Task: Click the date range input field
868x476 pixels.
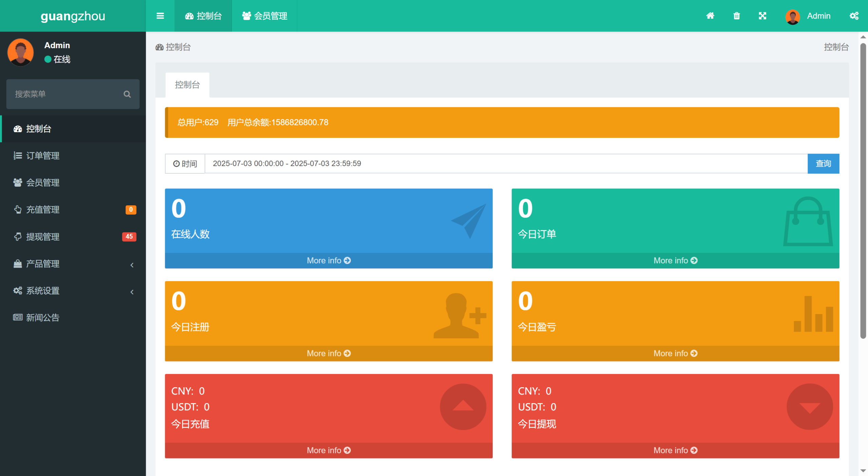Action: point(506,164)
